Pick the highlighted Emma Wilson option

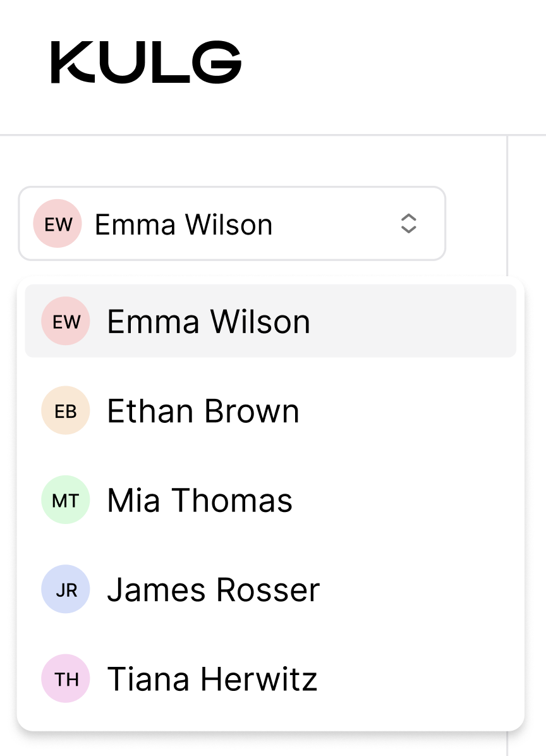209,321
